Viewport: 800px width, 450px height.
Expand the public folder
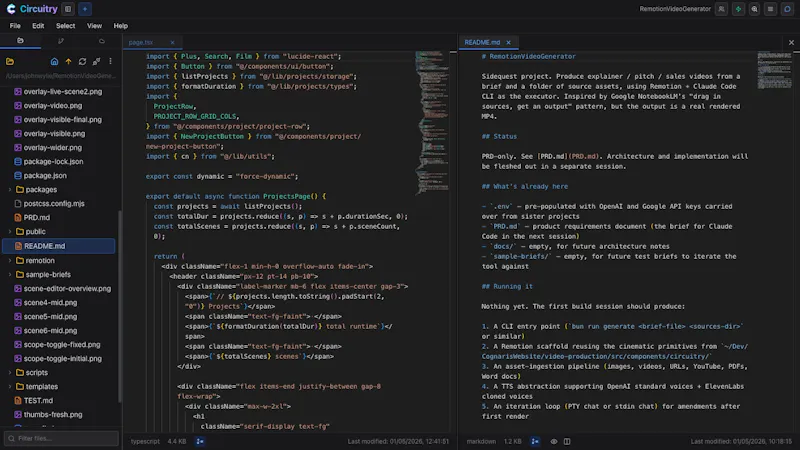click(x=10, y=231)
